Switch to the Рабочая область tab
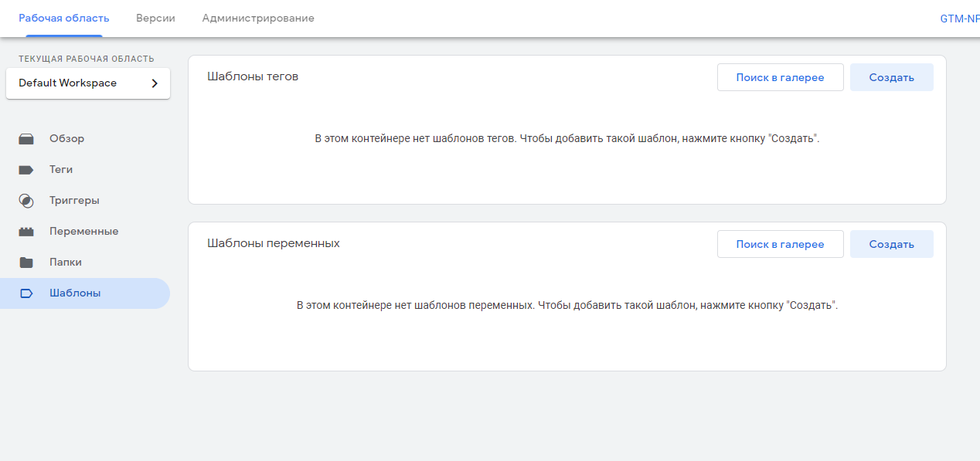Viewport: 980px width, 461px height. click(64, 18)
